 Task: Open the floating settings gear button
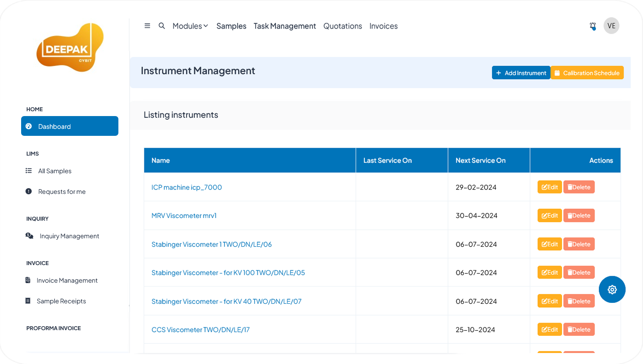point(612,290)
